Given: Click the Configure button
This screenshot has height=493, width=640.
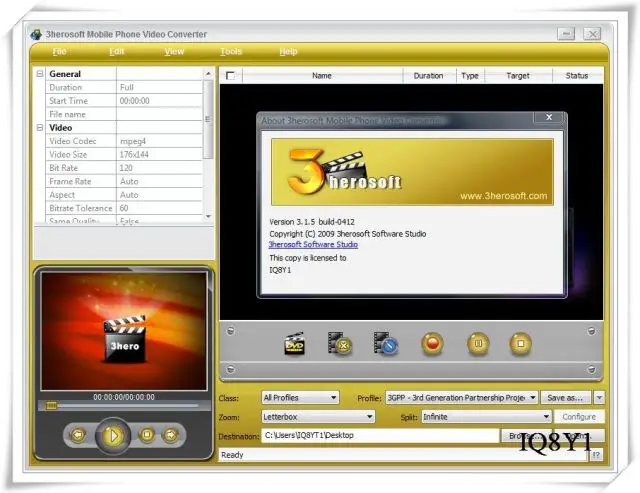Looking at the screenshot, I should 579,417.
